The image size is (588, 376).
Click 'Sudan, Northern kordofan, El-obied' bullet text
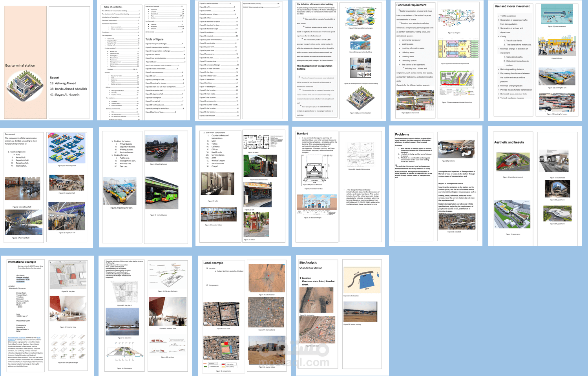(x=230, y=271)
